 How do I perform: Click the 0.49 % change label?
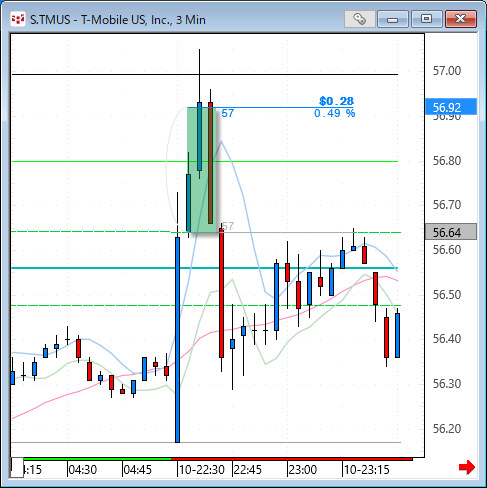pos(334,113)
